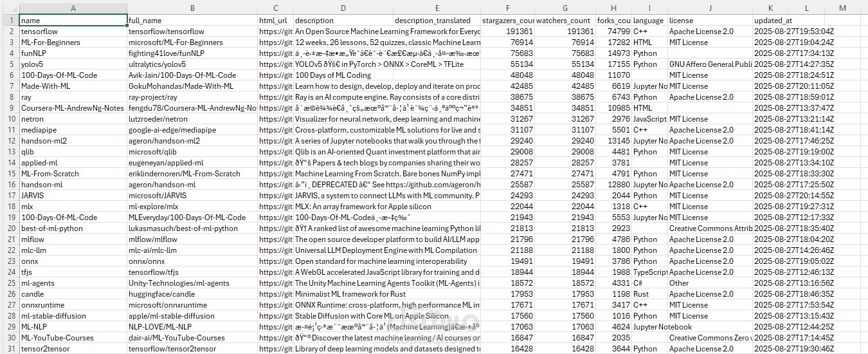
Task: Click 'Rust' language cell
Action: pyautogui.click(x=650, y=294)
